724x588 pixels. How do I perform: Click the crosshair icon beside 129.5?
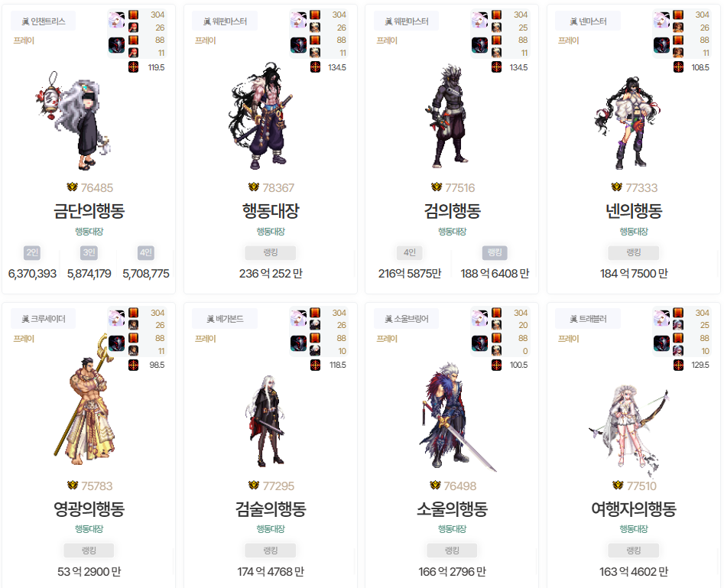click(x=678, y=365)
